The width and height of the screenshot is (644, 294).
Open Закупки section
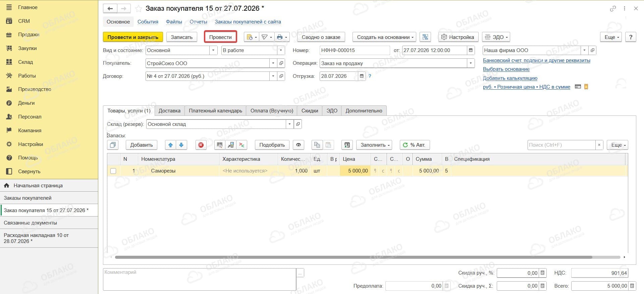(x=27, y=48)
